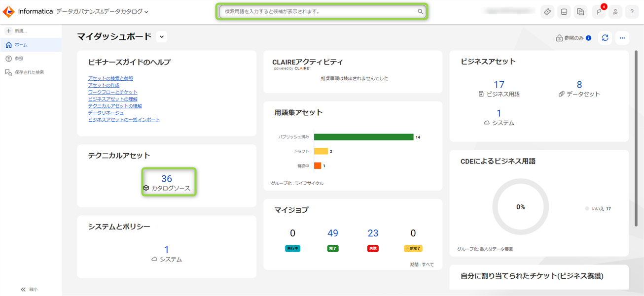Open the help (?) icon
This screenshot has width=644, height=296.
click(632, 11)
